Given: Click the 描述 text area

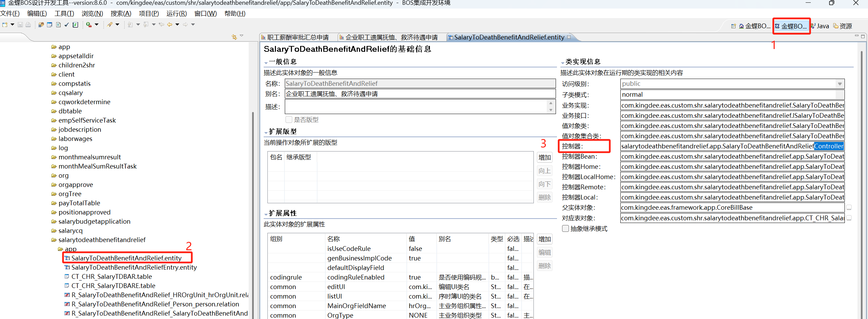Looking at the screenshot, I should pos(416,107).
